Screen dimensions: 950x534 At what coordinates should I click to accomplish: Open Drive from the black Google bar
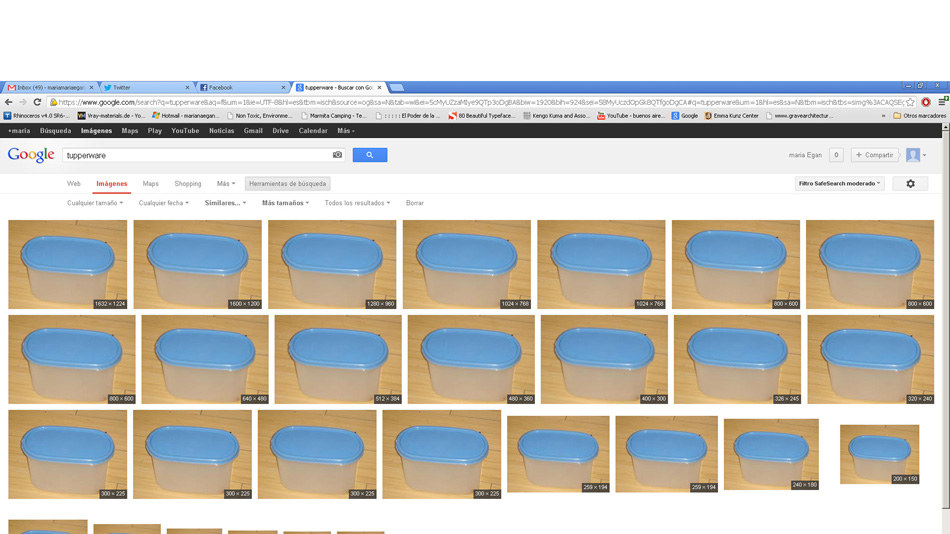[x=281, y=131]
